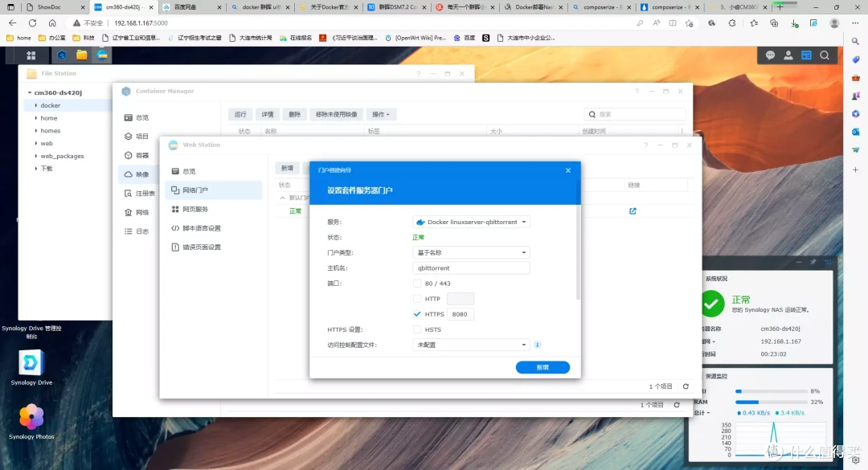Click the 主机名 qbittorrent input field
Image resolution: width=868 pixels, height=470 pixels.
[471, 268]
